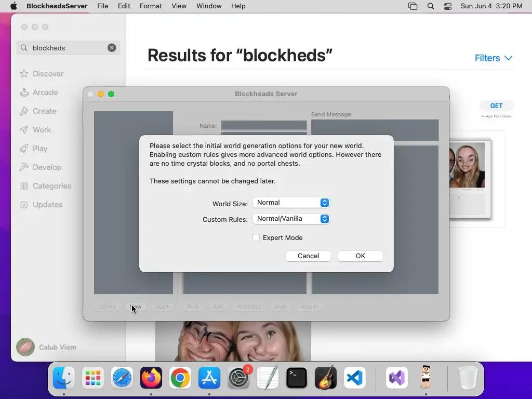This screenshot has width=532, height=399.
Task: Open Terminal from the Dock
Action: coord(297,378)
